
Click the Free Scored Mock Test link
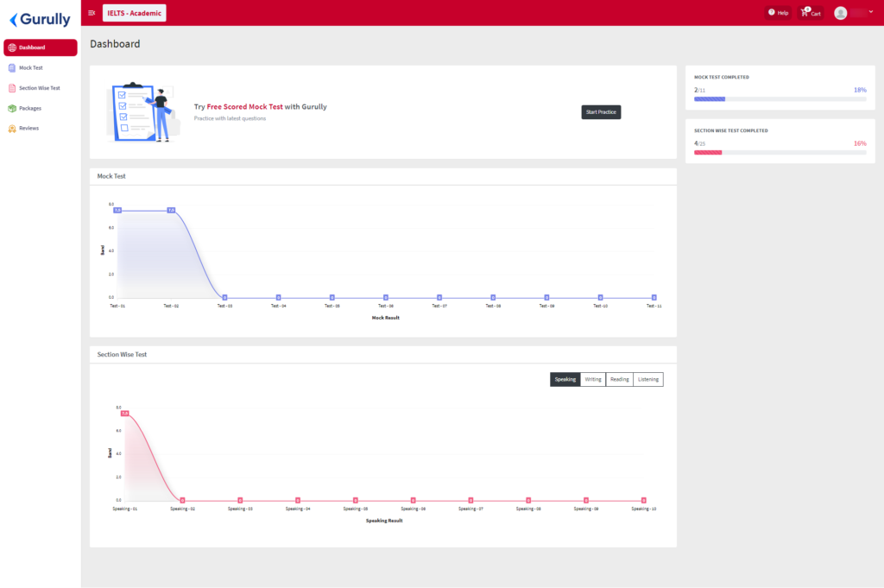coord(244,106)
